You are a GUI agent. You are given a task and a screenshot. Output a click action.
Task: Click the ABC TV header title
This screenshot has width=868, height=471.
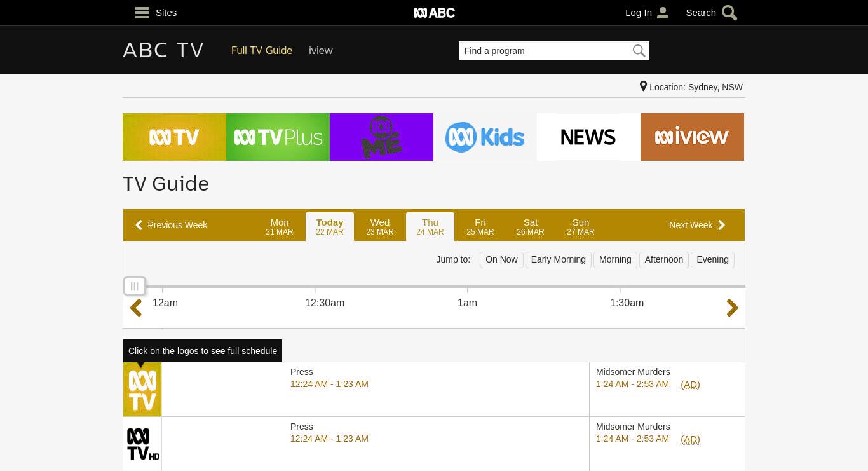pos(163,50)
